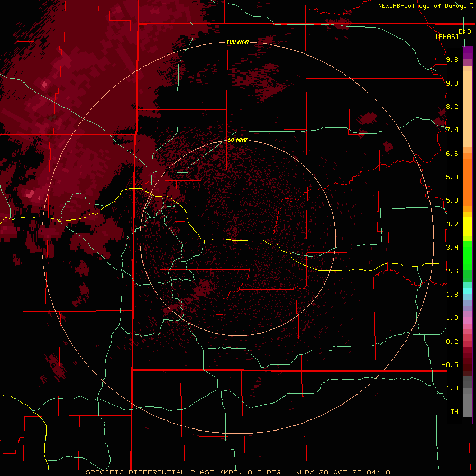Click the "TH" threshold label on legend
Image resolution: width=476 pixels, height=476 pixels.
point(454,412)
